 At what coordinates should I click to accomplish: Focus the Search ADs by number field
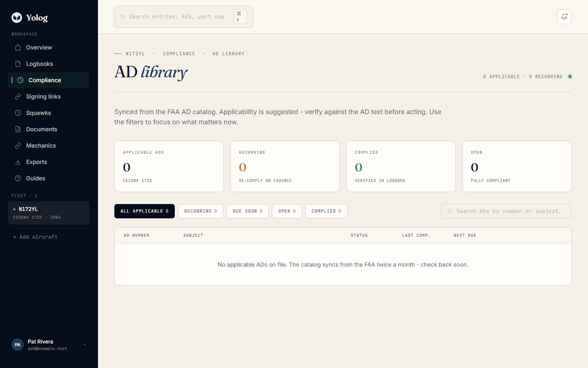[506, 211]
